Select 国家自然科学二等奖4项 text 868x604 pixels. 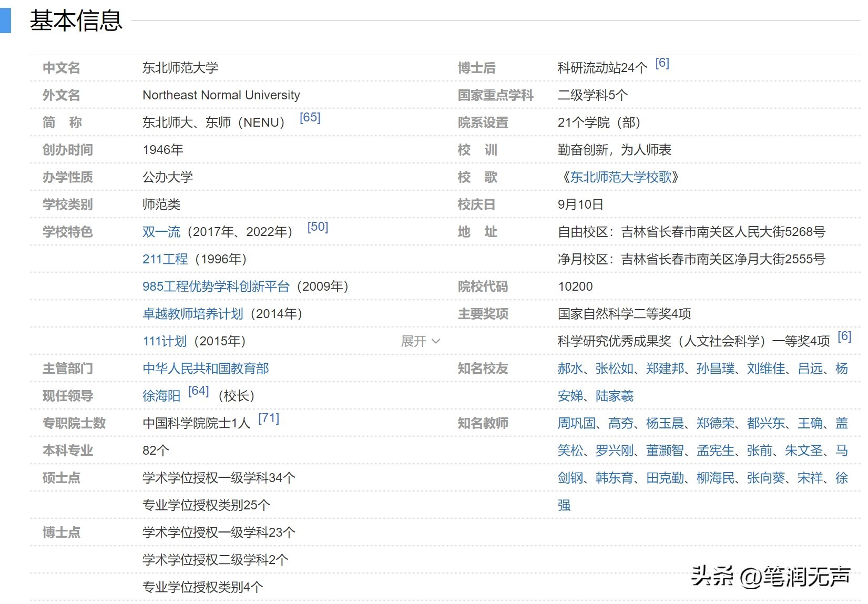tap(624, 314)
